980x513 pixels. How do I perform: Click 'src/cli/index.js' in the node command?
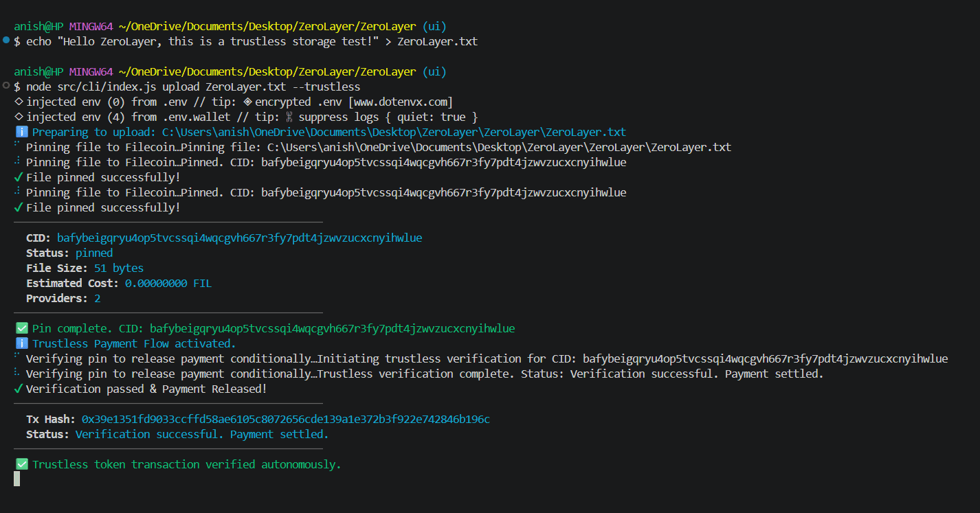pyautogui.click(x=107, y=87)
